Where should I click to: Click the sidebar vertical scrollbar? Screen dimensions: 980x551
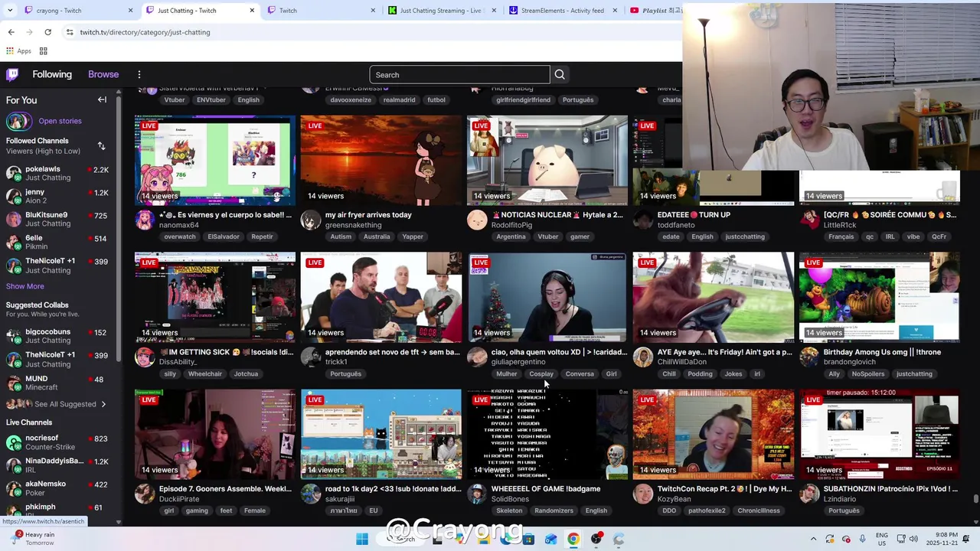pos(119,230)
